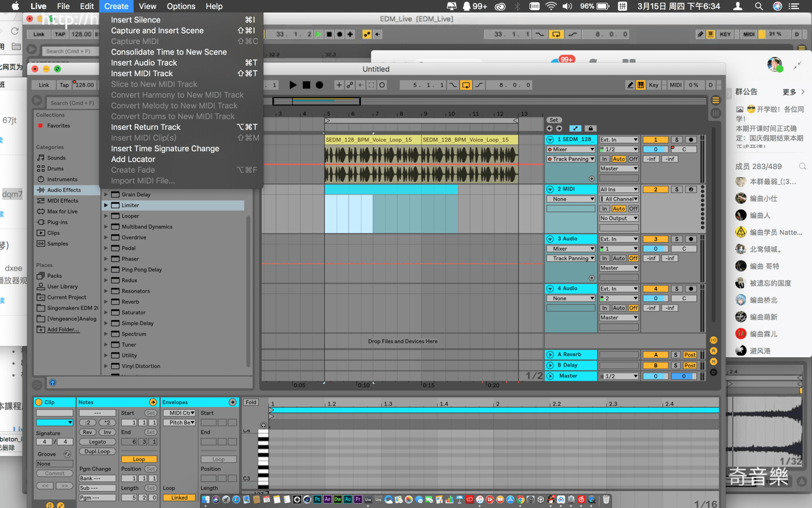Viewport: 812px width, 508px height.
Task: Open the Track Panning dropdown on track 1
Action: coord(571,159)
